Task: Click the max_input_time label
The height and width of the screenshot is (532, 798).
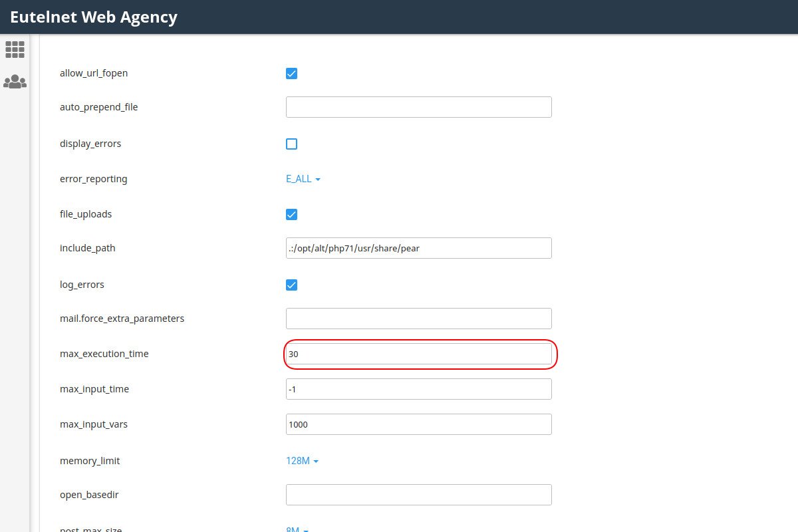Action: coord(94,389)
